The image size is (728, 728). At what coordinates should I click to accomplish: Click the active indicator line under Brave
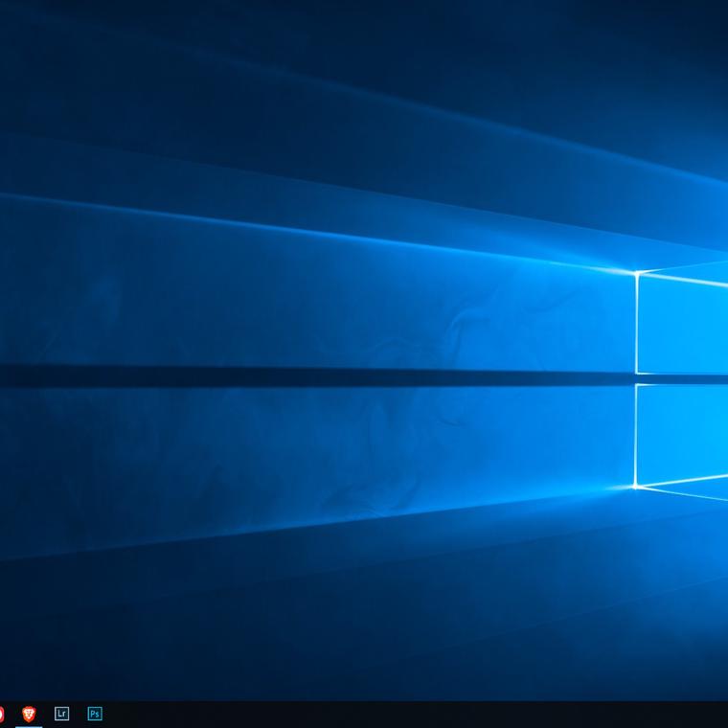(x=29, y=726)
